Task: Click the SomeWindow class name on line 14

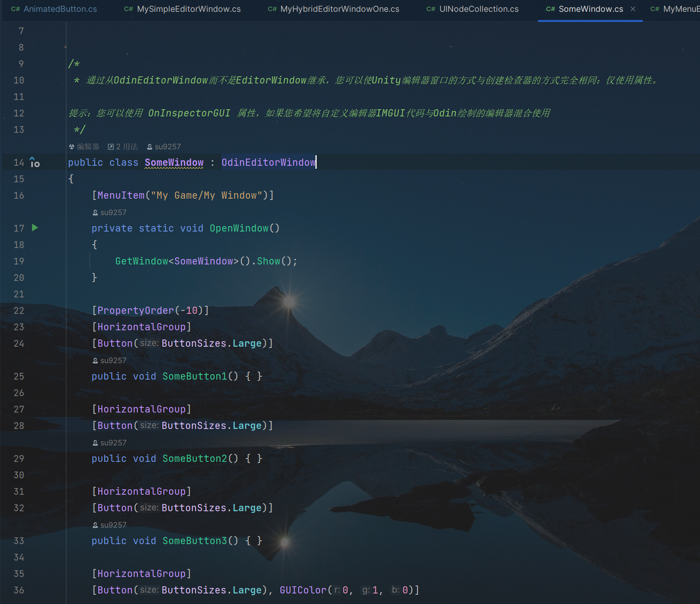Action: [174, 162]
